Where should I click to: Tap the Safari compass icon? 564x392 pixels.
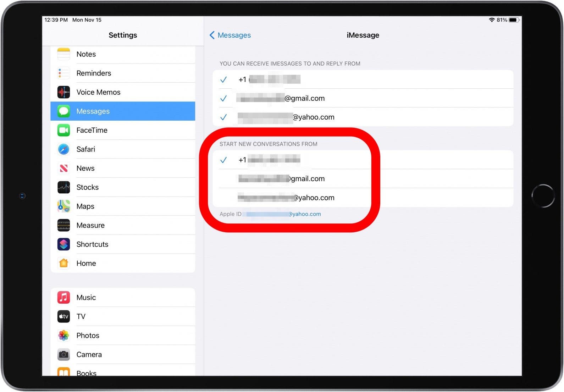pos(63,149)
